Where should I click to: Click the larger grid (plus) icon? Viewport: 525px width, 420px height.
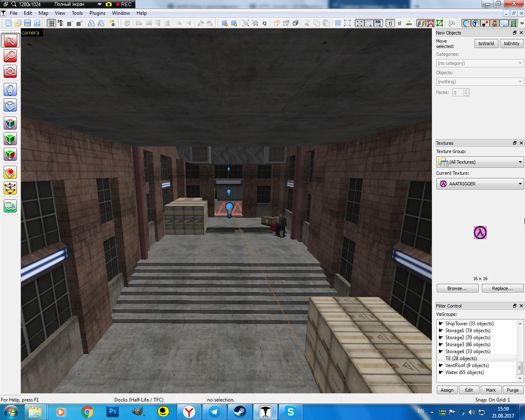79,23
